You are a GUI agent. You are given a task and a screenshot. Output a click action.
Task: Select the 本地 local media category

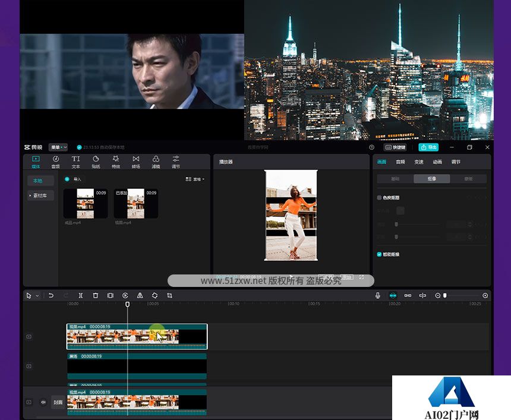[x=41, y=181]
